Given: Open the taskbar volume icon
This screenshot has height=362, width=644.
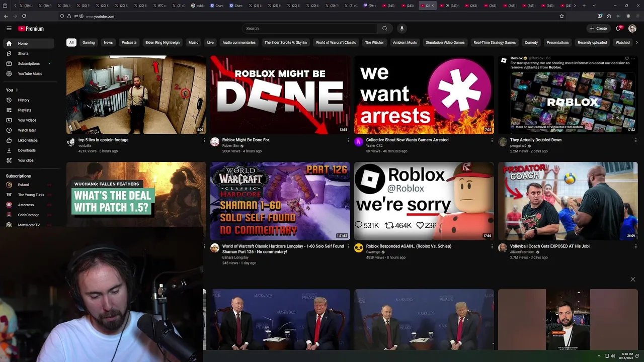Looking at the screenshot, I should tap(613, 356).
